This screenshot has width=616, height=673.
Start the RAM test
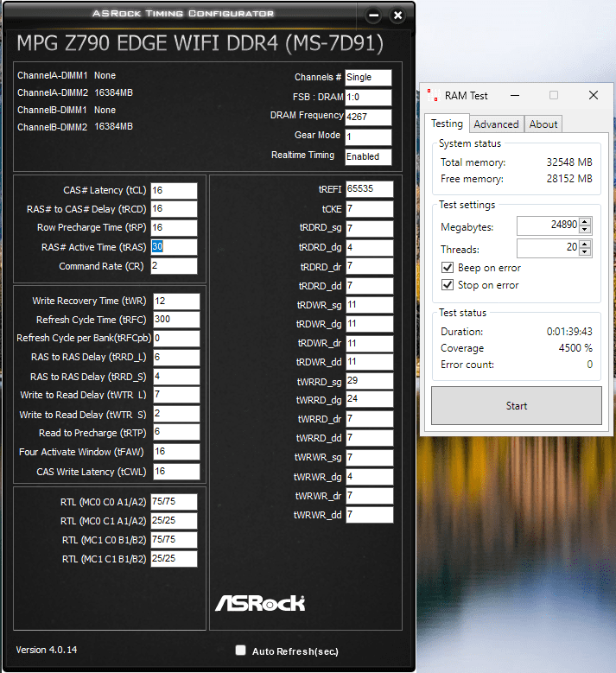point(517,405)
